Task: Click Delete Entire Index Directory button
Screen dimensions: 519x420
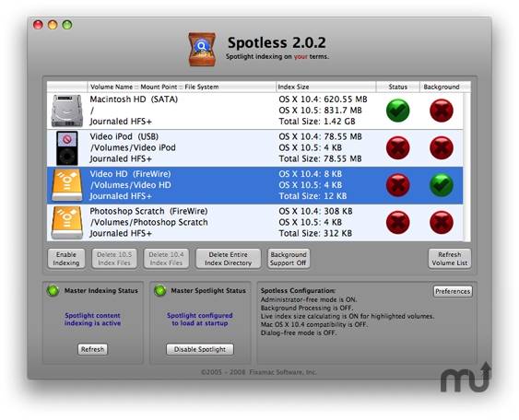Action: pos(228,259)
